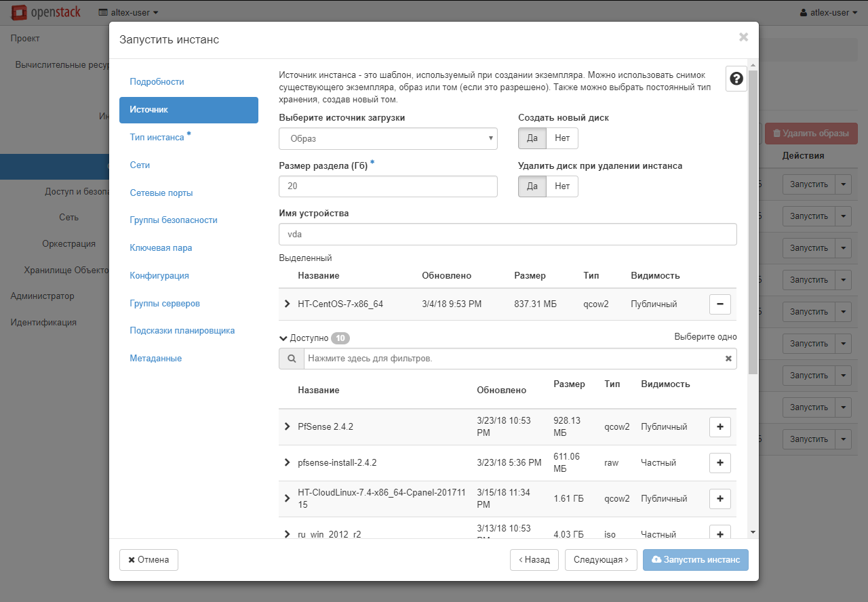
Task: Set create new disk to Нет
Action: pyautogui.click(x=562, y=138)
